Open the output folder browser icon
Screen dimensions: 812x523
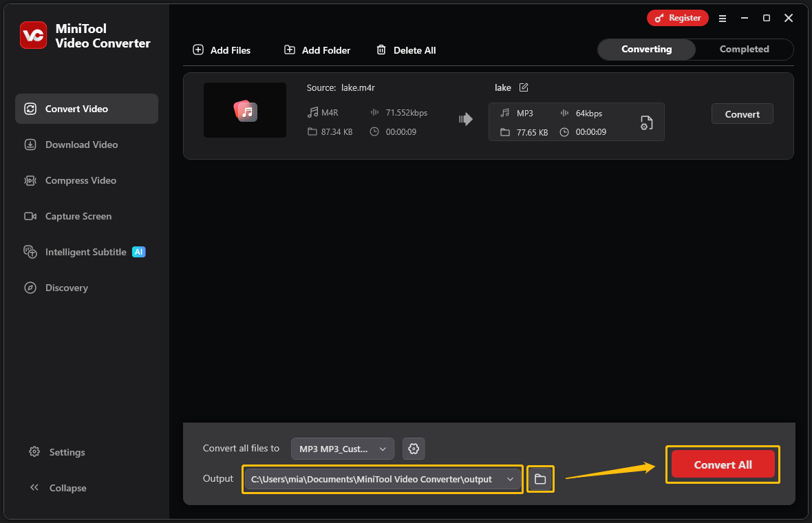click(540, 479)
